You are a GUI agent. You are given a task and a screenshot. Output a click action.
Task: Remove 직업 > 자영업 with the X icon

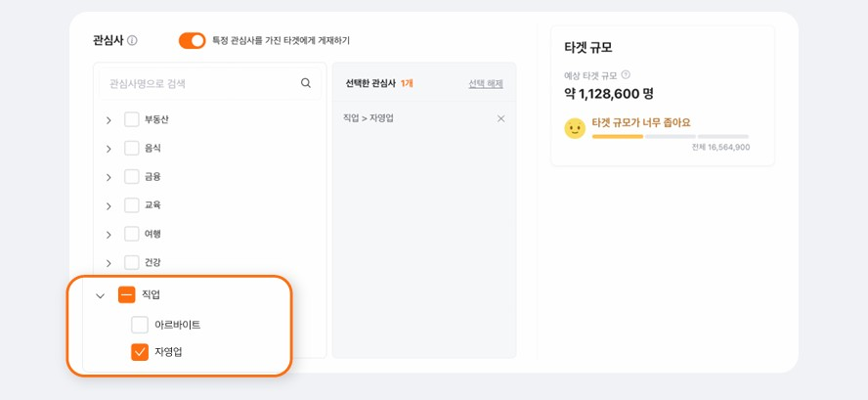[501, 118]
